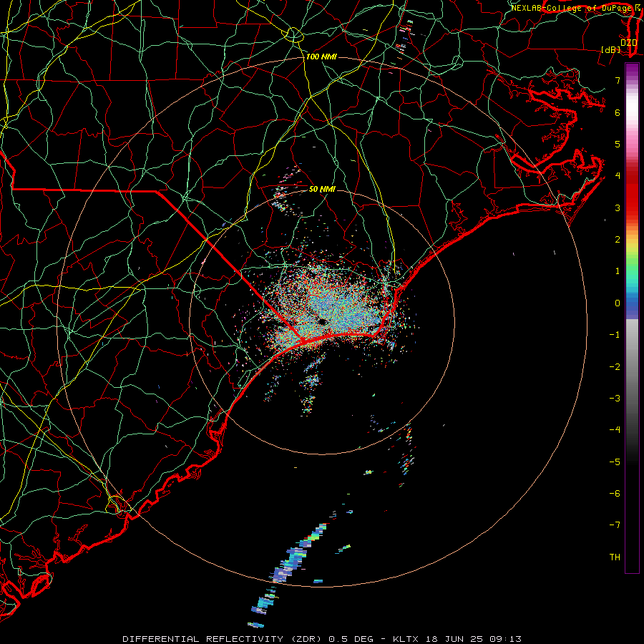Click the '5' value on color scale
This screenshot has height=644, width=644.
[x=618, y=144]
